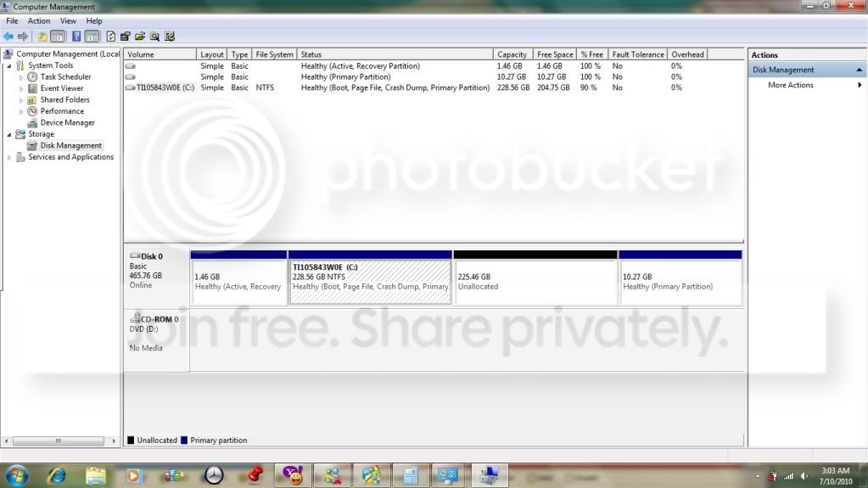Select the 225.46 GB Unallocated block
868x488 pixels.
point(535,278)
